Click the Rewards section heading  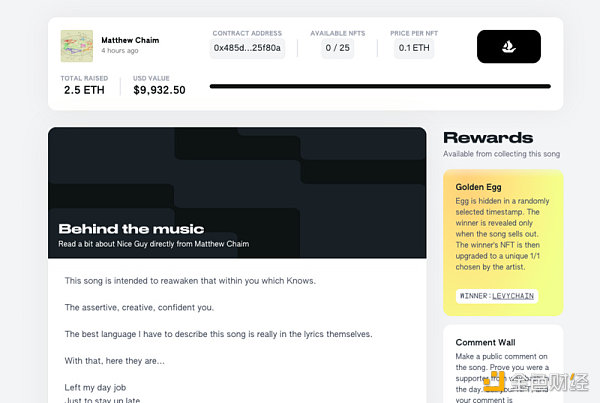488,138
